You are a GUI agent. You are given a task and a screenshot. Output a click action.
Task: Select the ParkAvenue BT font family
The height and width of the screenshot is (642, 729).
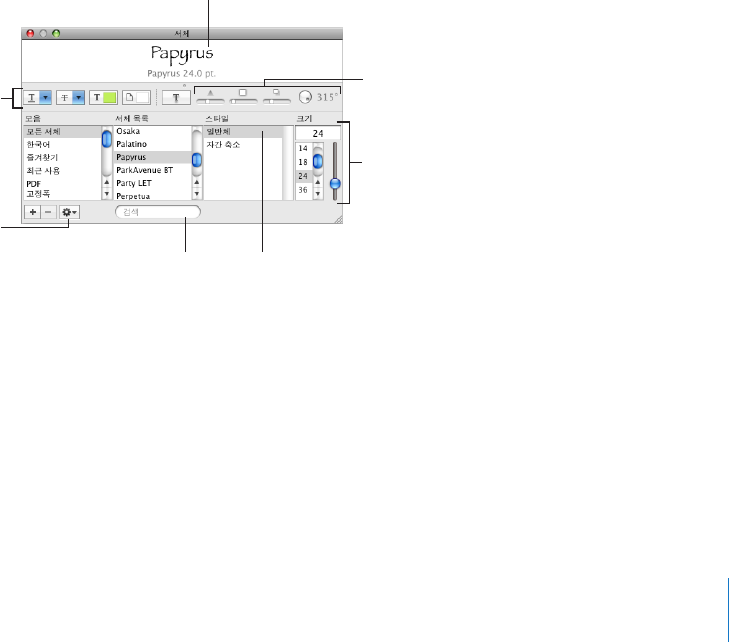152,170
